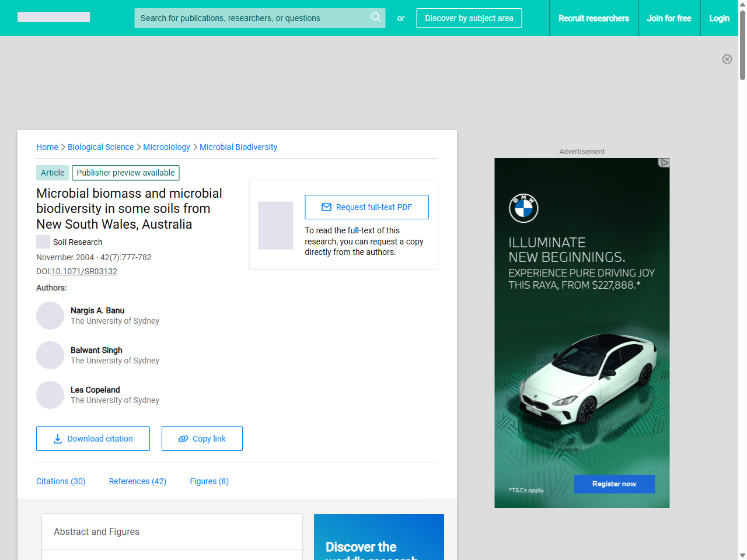Image resolution: width=747 pixels, height=560 pixels.
Task: Open the Citations (30) tab
Action: pos(61,481)
